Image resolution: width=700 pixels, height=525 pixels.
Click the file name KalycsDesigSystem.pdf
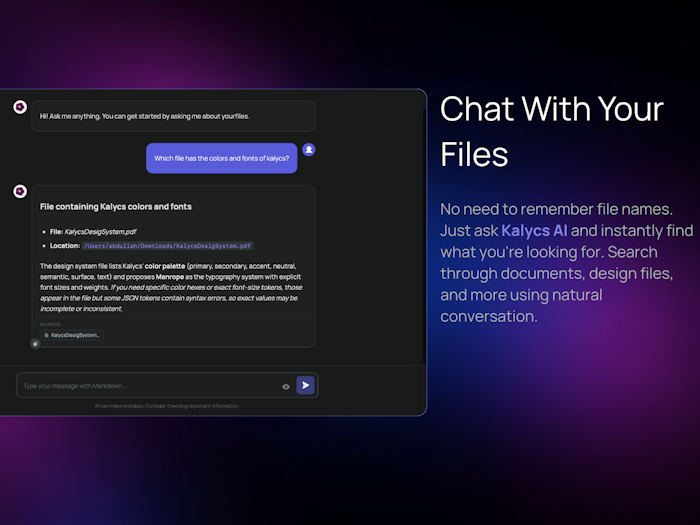tap(100, 232)
